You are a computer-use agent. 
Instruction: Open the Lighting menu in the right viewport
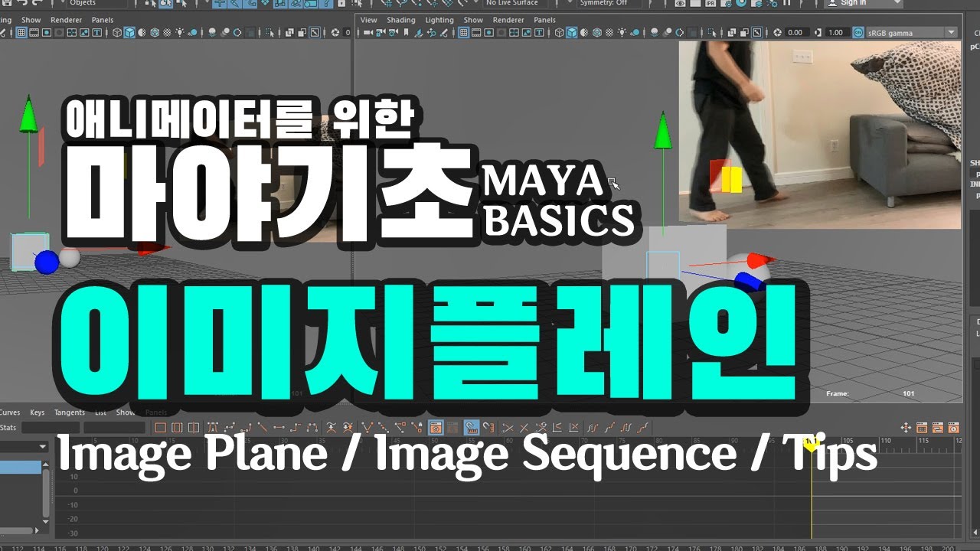[439, 20]
